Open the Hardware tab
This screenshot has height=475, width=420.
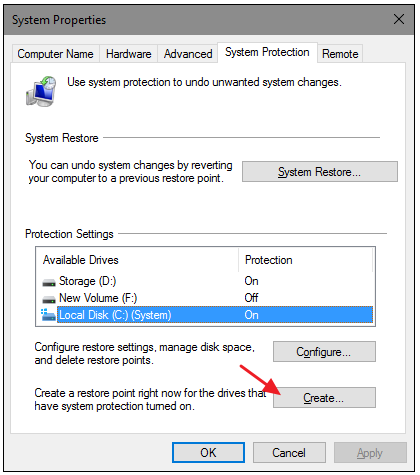coord(129,54)
